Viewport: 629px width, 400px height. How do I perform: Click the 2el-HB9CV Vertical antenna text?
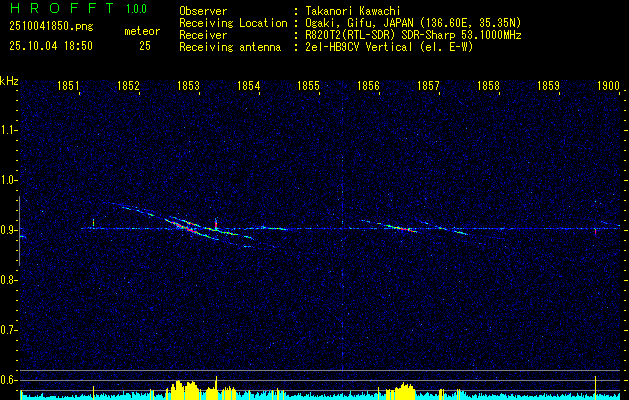[x=359, y=47]
